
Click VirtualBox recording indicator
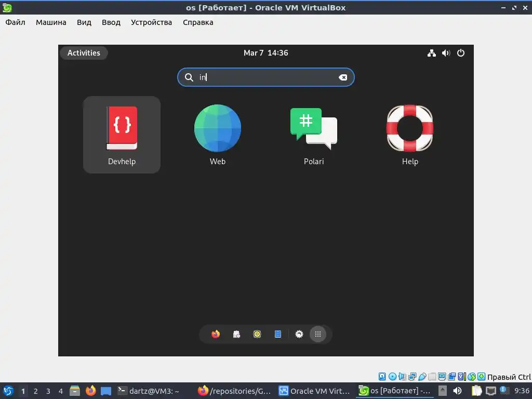[x=451, y=376]
